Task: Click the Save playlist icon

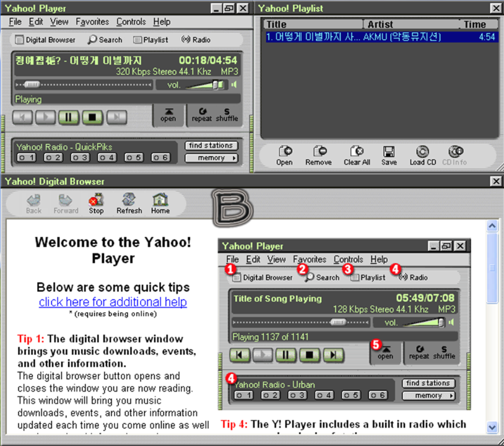Action: 389,155
